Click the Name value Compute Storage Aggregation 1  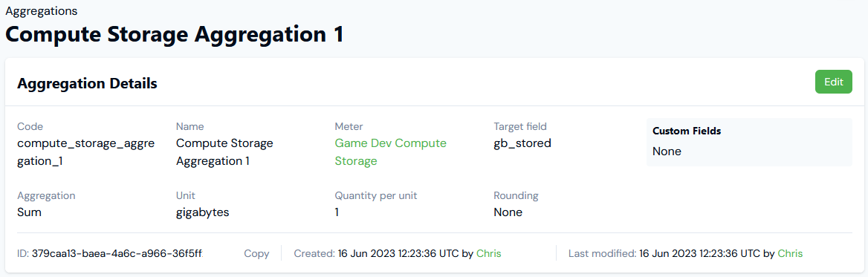(x=224, y=152)
